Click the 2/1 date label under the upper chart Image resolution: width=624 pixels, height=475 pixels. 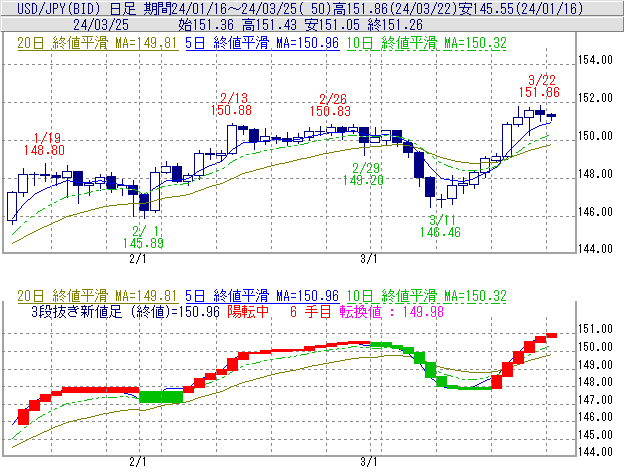(138, 259)
